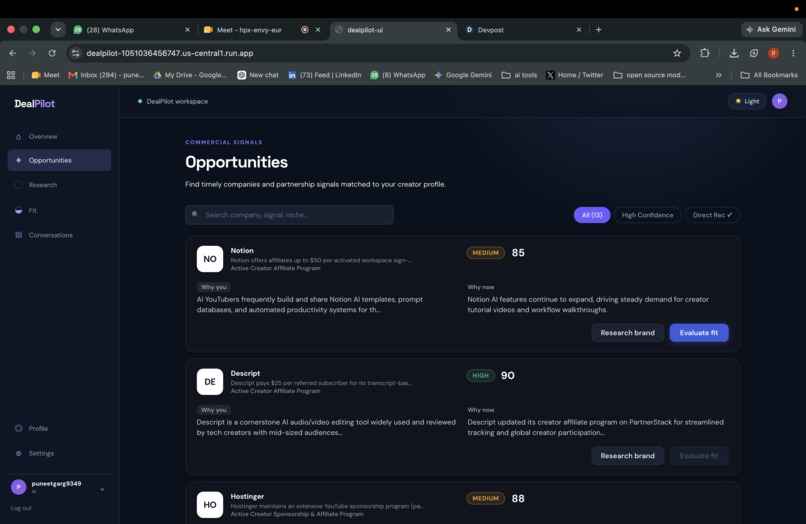Open a new browser tab

[598, 30]
